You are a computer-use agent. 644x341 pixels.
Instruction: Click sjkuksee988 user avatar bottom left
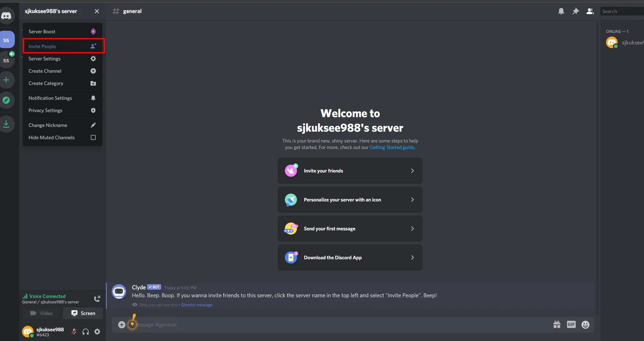[28, 332]
